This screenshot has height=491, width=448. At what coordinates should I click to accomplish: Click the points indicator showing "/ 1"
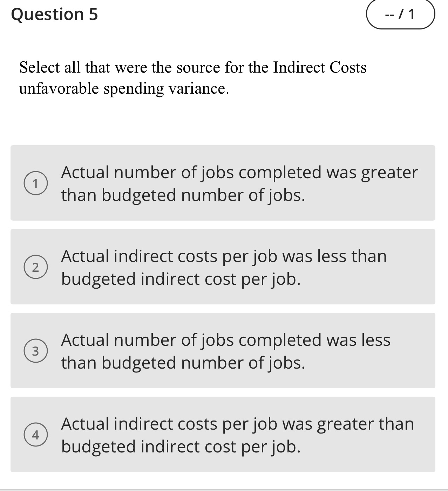[400, 15]
